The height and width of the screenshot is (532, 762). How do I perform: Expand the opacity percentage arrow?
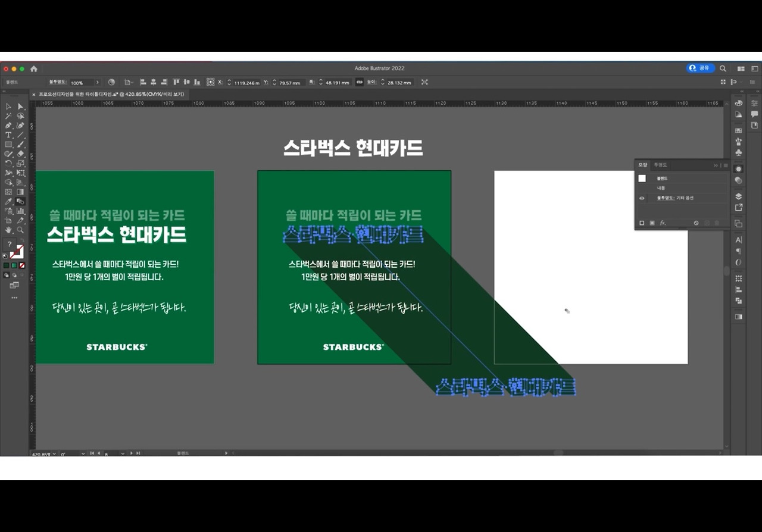pos(98,82)
